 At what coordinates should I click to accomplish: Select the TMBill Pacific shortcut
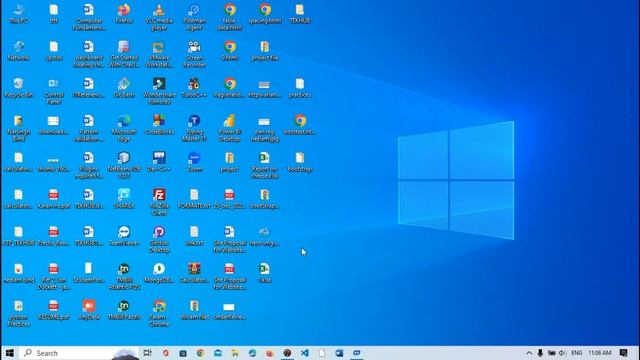124,310
